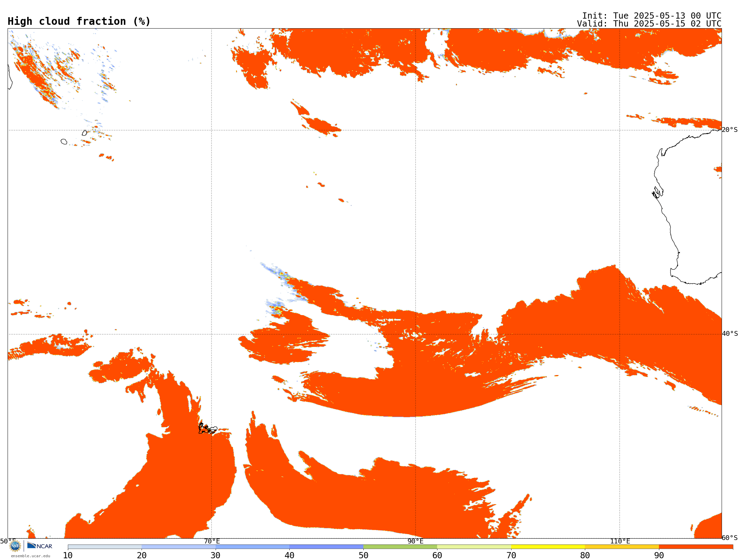Image resolution: width=744 pixels, height=560 pixels.
Task: Click the colorbar tick label 20
Action: click(142, 556)
